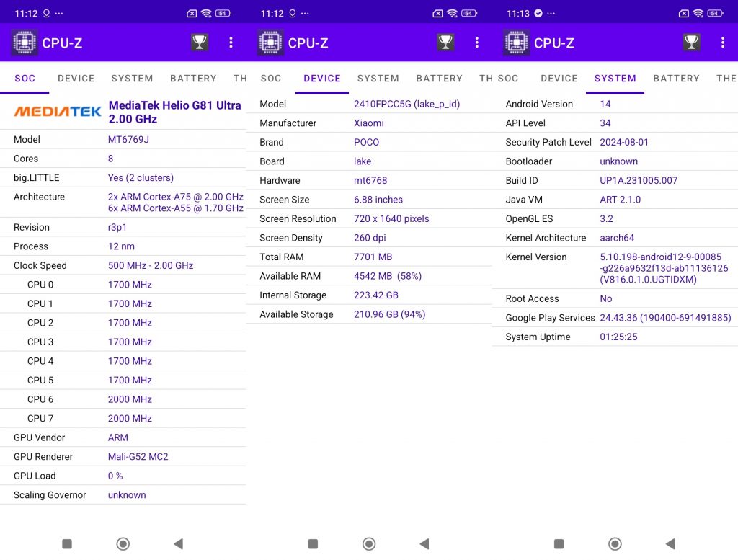Select the '12 nm' process value
The width and height of the screenshot is (738, 560).
click(x=121, y=246)
